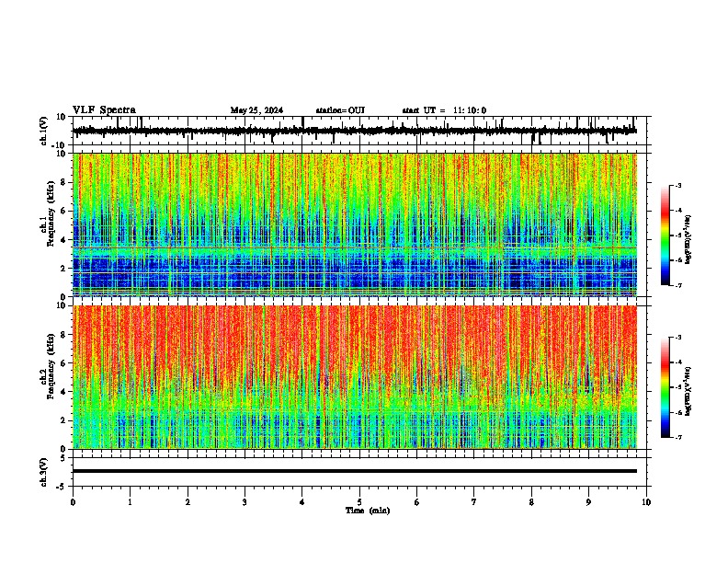Click time axis tick label "6"
728x563 pixels.
click(417, 502)
